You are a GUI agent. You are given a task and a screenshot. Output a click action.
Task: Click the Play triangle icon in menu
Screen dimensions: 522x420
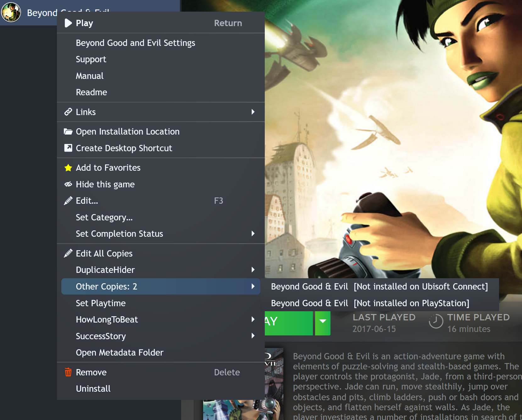[68, 23]
